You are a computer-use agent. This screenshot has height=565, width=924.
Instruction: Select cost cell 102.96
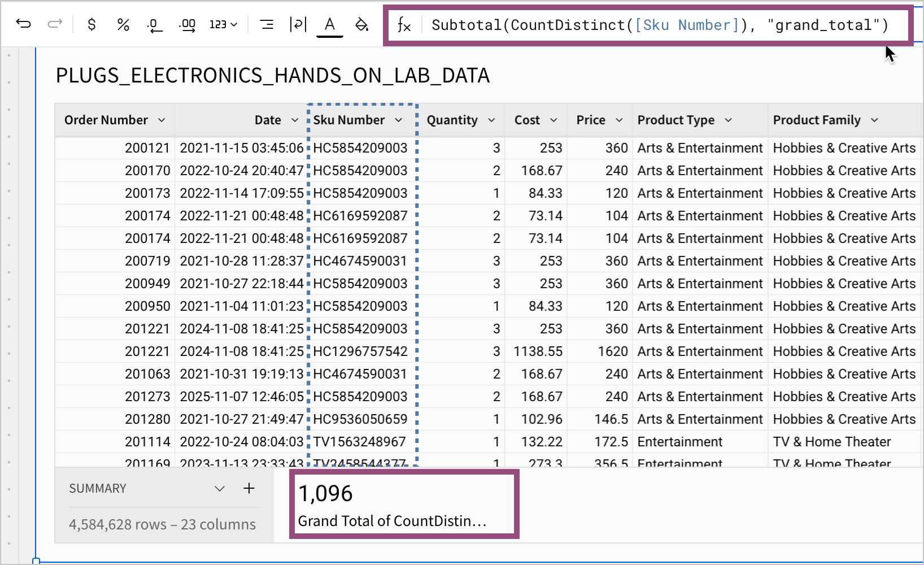pos(537,419)
